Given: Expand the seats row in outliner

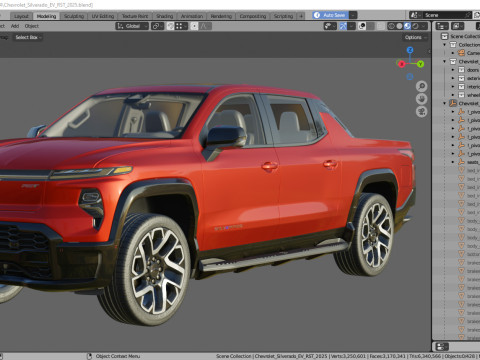Looking at the screenshot, I should 453,162.
